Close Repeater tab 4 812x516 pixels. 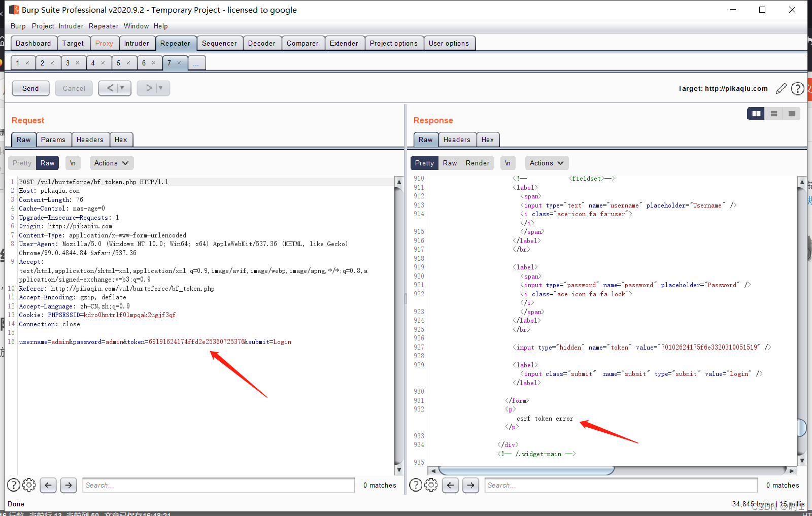point(103,63)
